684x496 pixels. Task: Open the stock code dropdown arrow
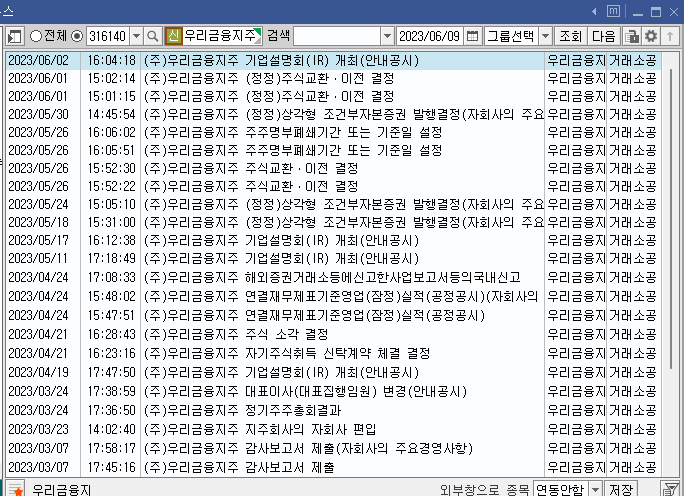(137, 36)
